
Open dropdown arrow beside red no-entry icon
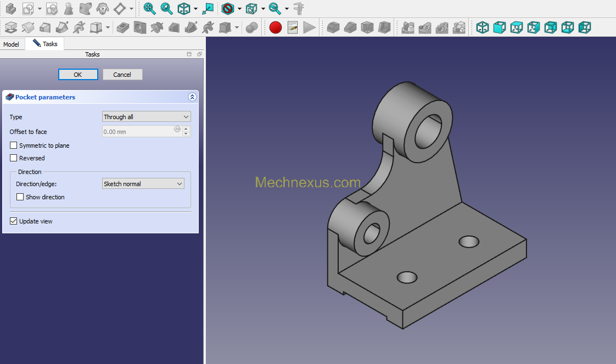coord(239,9)
